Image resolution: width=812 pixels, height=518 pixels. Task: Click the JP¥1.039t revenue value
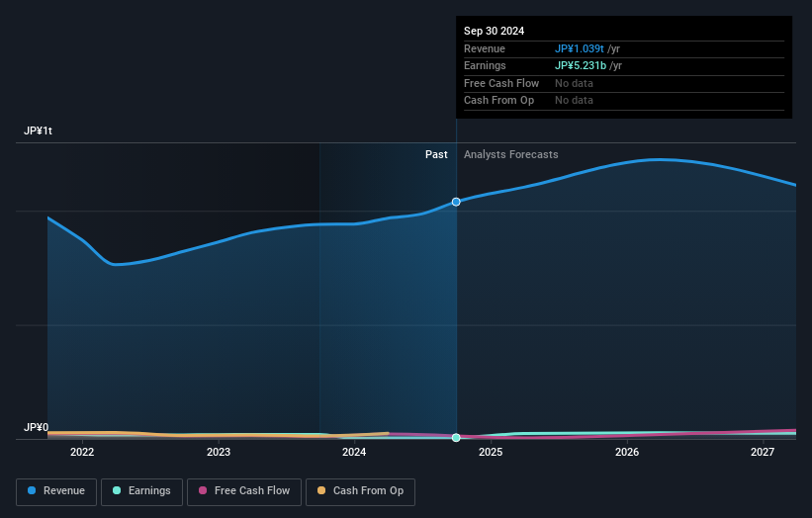pyautogui.click(x=579, y=48)
